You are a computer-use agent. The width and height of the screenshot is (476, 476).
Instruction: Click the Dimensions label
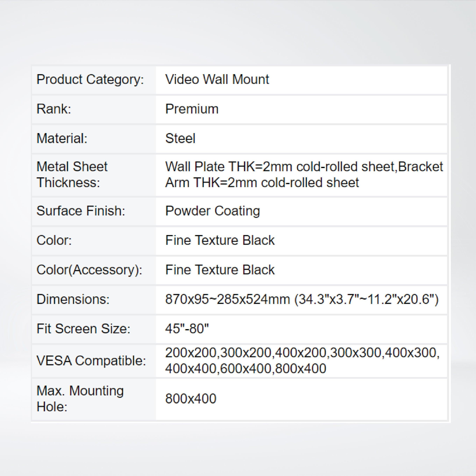coord(73,299)
